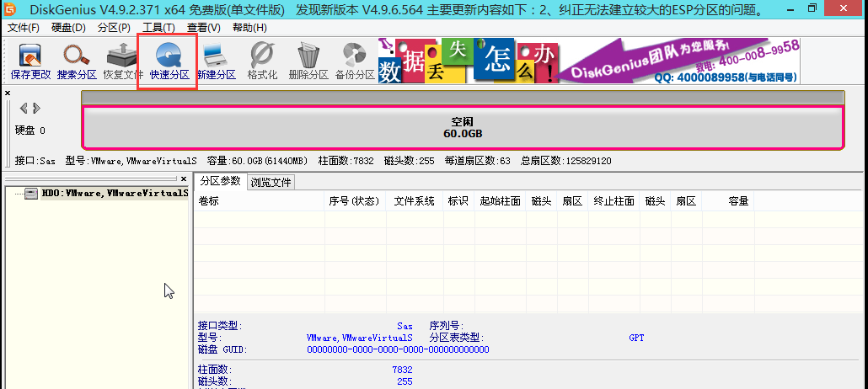Image resolution: width=868 pixels, height=389 pixels.
Task: Open the Tools (工具) menu
Action: point(159,28)
